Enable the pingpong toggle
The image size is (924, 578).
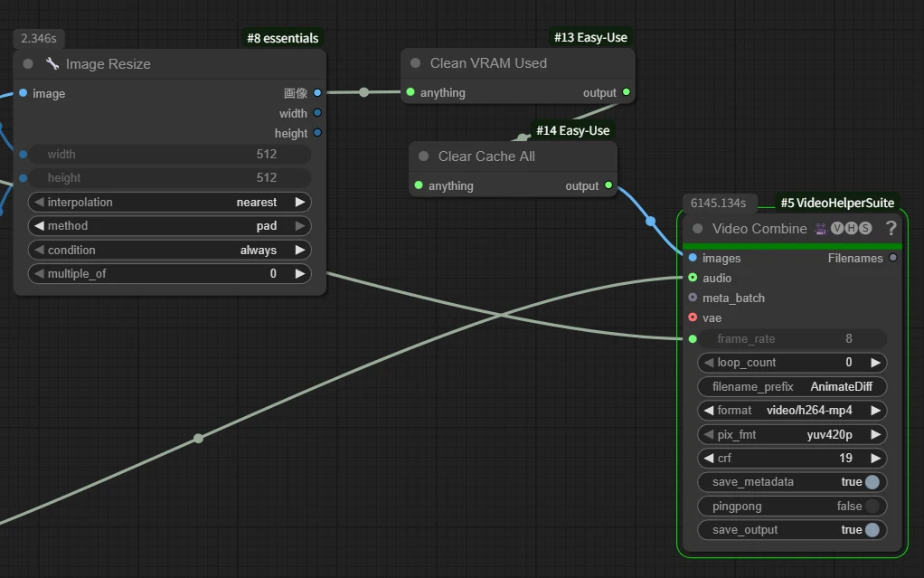point(872,507)
